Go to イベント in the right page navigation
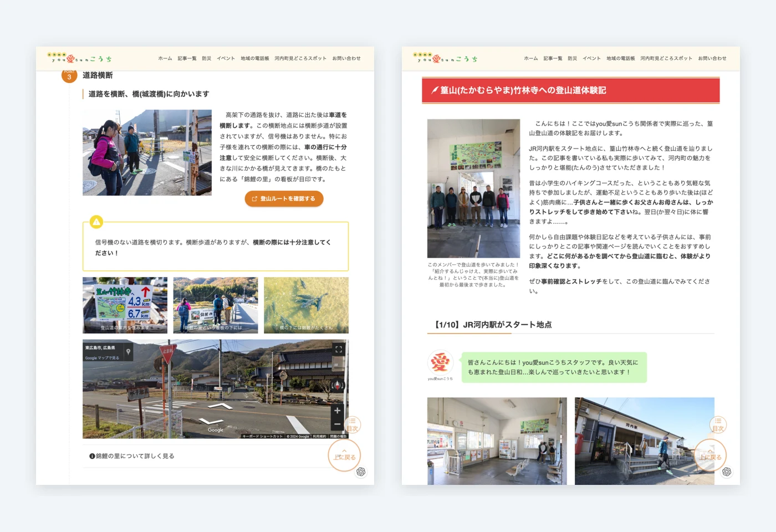776x532 pixels. (591, 58)
